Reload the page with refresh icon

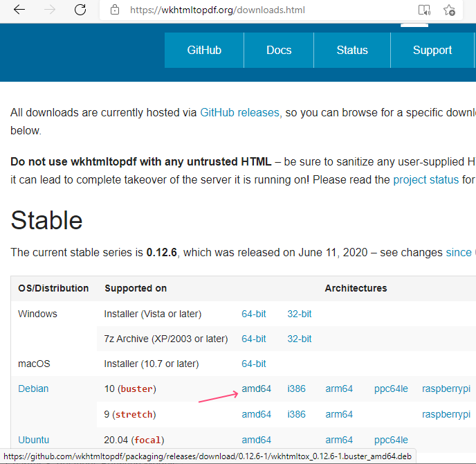tap(80, 10)
